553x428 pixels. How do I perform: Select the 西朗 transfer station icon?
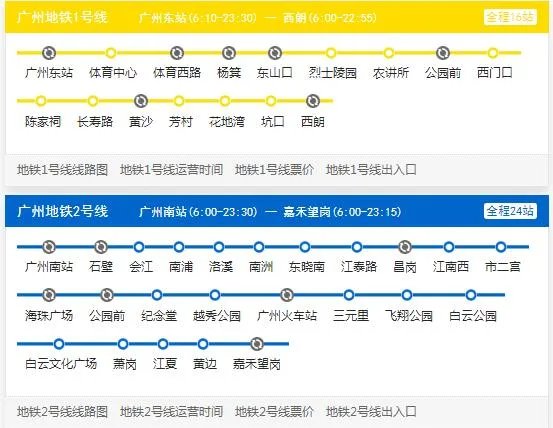(x=313, y=101)
